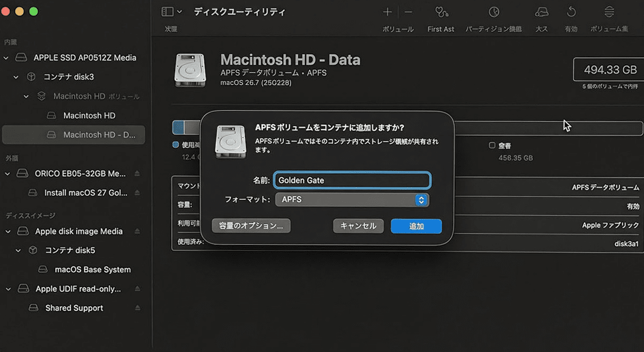The width and height of the screenshot is (644, 352).
Task: Click the 空き free space legend marker
Action: (492, 145)
